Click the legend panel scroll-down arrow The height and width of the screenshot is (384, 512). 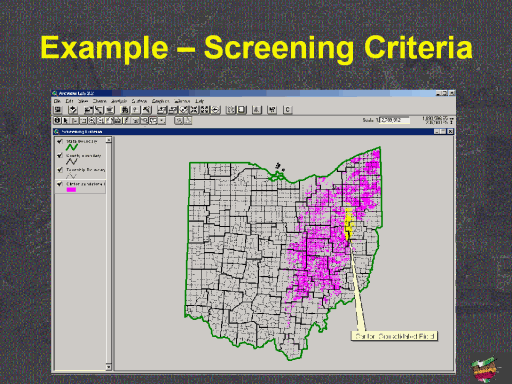point(109,367)
